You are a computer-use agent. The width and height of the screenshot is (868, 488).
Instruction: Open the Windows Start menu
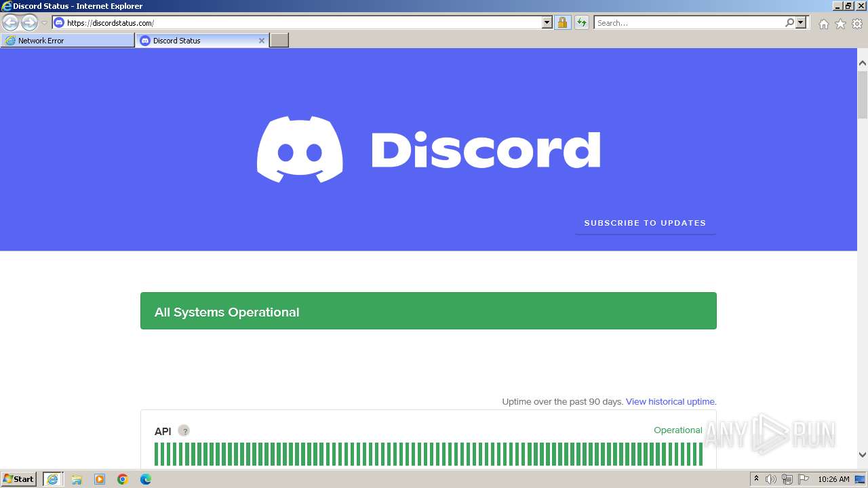click(x=18, y=479)
